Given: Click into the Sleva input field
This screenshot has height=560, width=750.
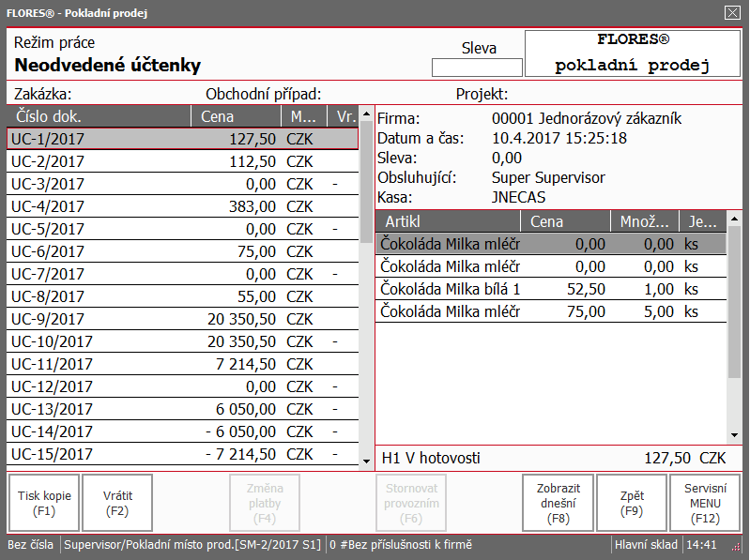Looking at the screenshot, I should tap(477, 68).
